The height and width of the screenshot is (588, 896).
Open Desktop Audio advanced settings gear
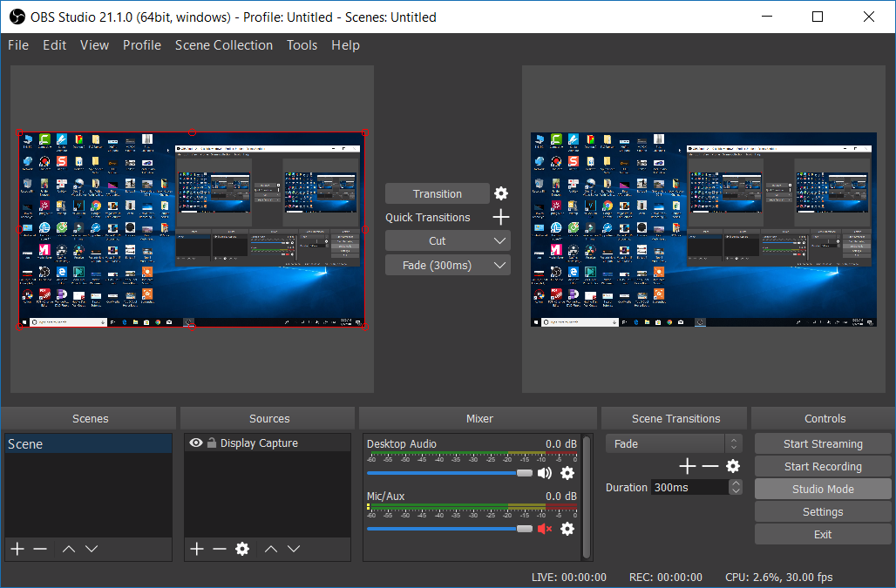tap(567, 473)
